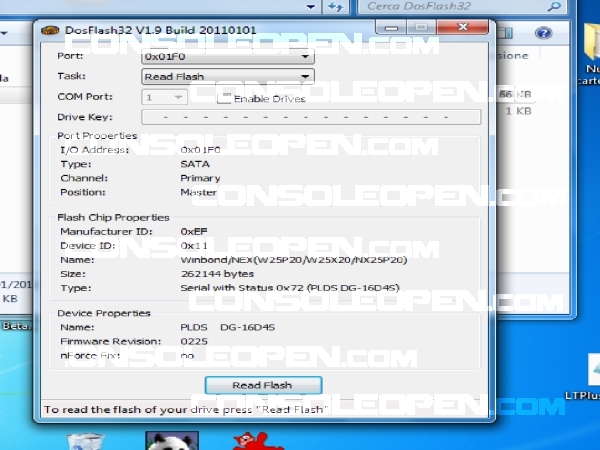Open the Recycle Bin desktop icon

(88, 440)
